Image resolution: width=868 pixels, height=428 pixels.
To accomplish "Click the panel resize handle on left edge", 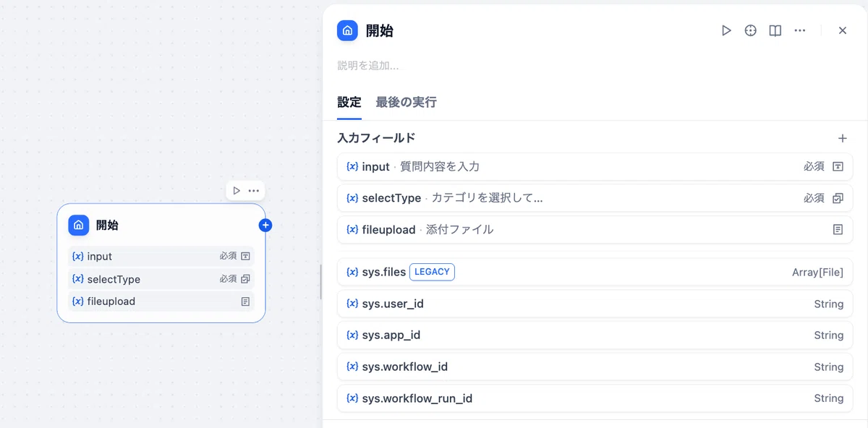I will click(x=320, y=282).
